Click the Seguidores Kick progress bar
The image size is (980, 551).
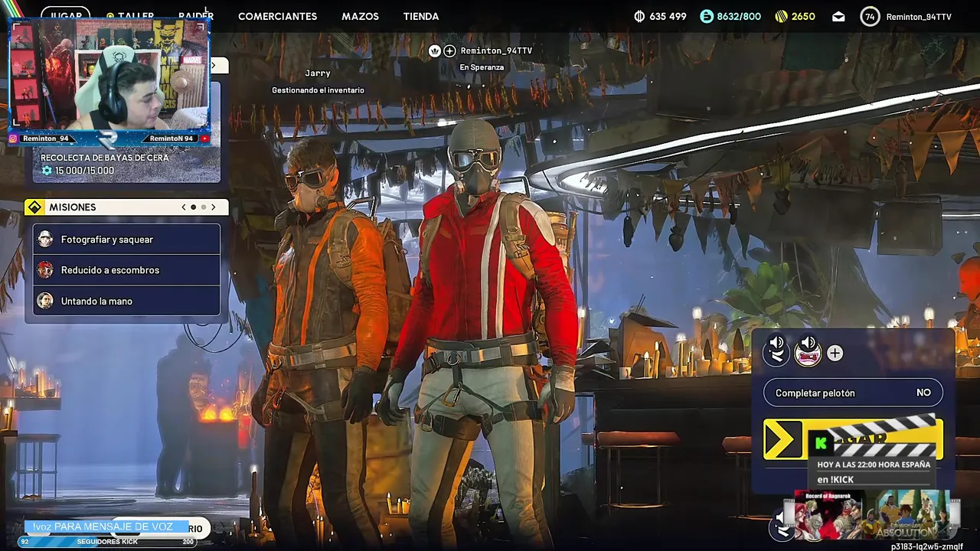click(107, 541)
